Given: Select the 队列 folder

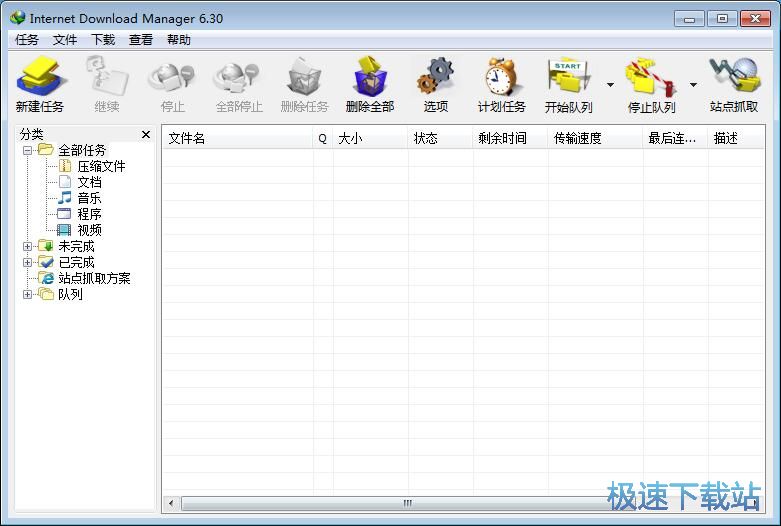Looking at the screenshot, I should click(70, 294).
